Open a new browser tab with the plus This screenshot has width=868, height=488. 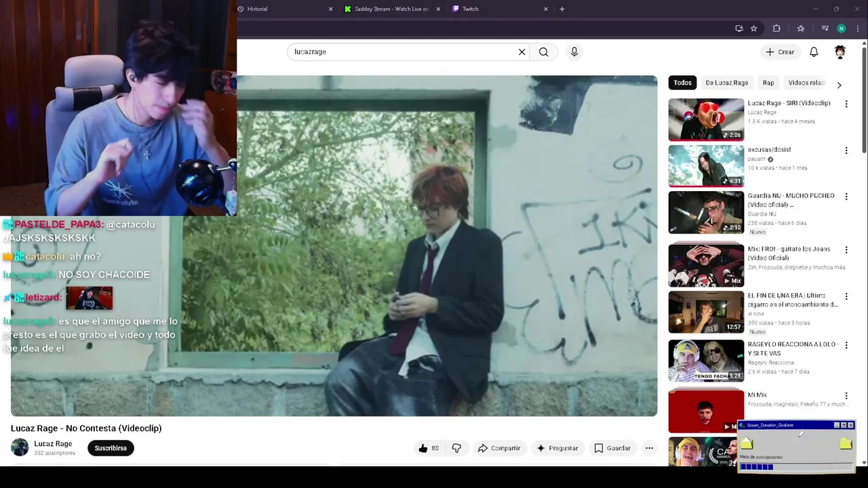[561, 9]
